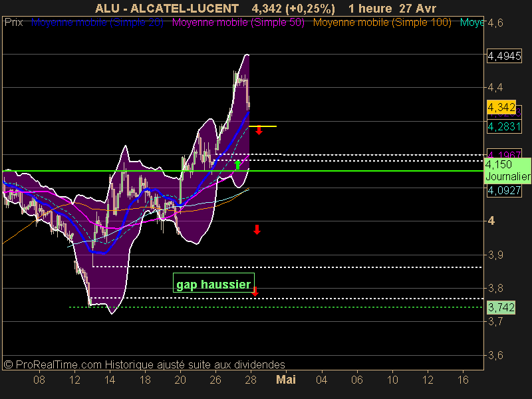Select the '1 heure' timeframe label
This screenshot has height=399, width=532.
(370, 9)
